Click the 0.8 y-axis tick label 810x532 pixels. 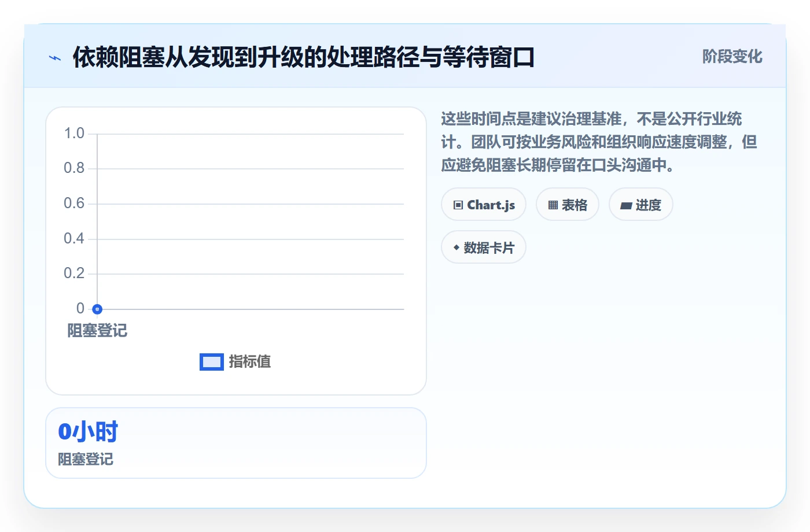point(74,168)
